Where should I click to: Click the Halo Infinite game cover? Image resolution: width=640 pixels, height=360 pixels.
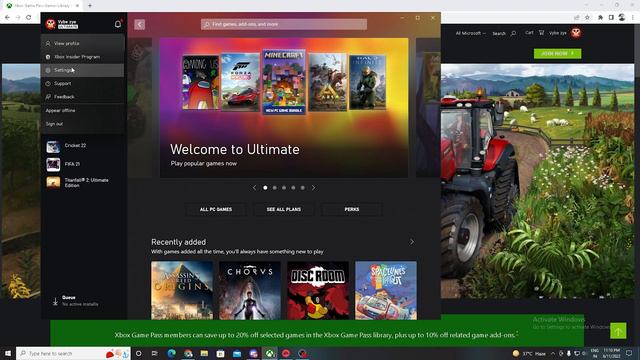click(367, 82)
